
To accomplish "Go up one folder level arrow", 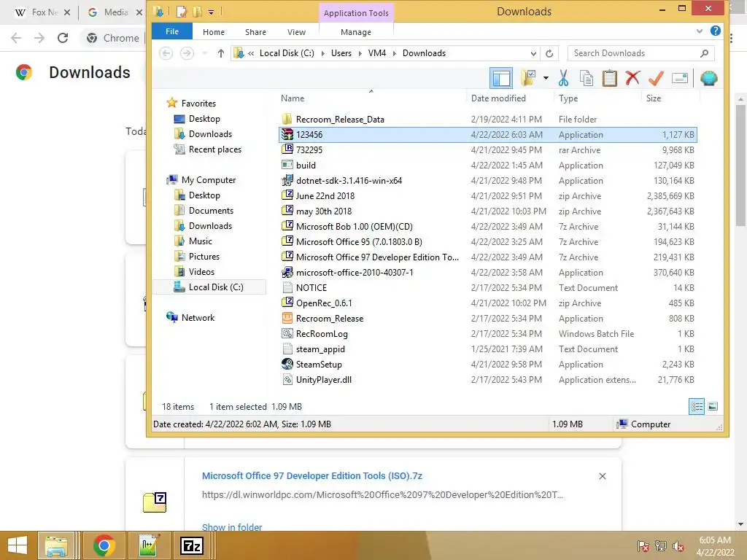I will point(220,53).
